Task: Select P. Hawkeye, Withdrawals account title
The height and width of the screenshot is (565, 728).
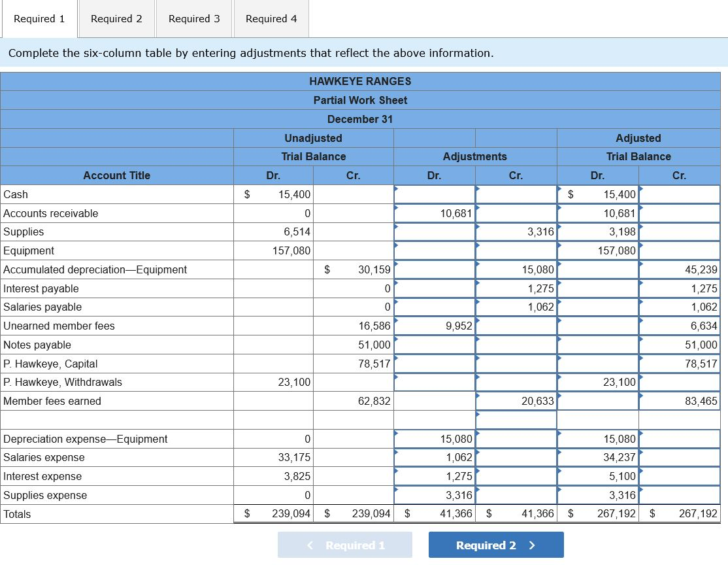Action: tap(117, 383)
